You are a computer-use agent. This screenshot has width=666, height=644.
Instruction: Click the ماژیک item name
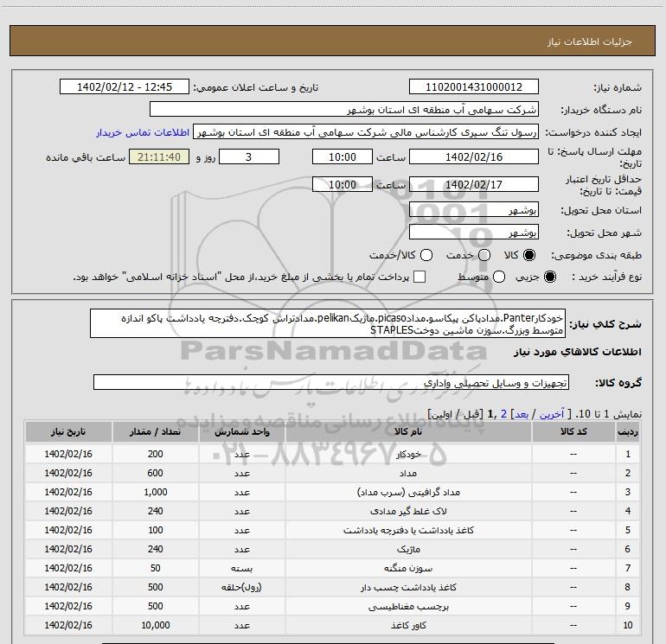408,549
